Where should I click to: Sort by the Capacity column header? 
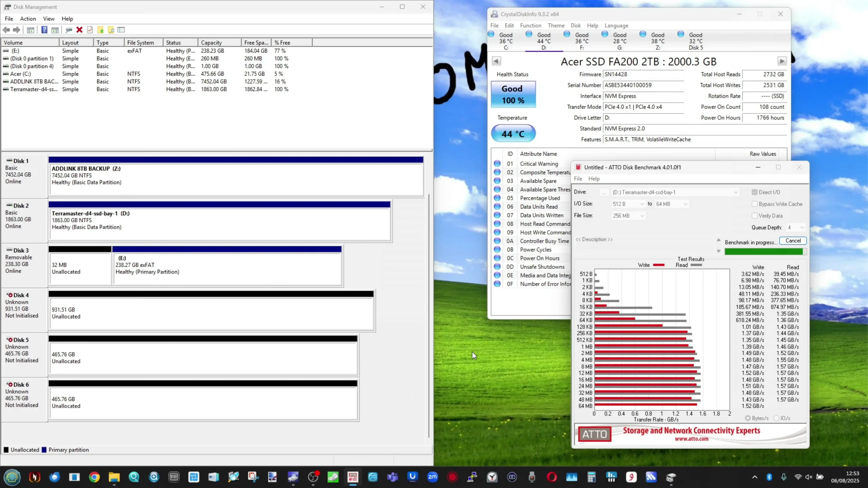pos(219,42)
